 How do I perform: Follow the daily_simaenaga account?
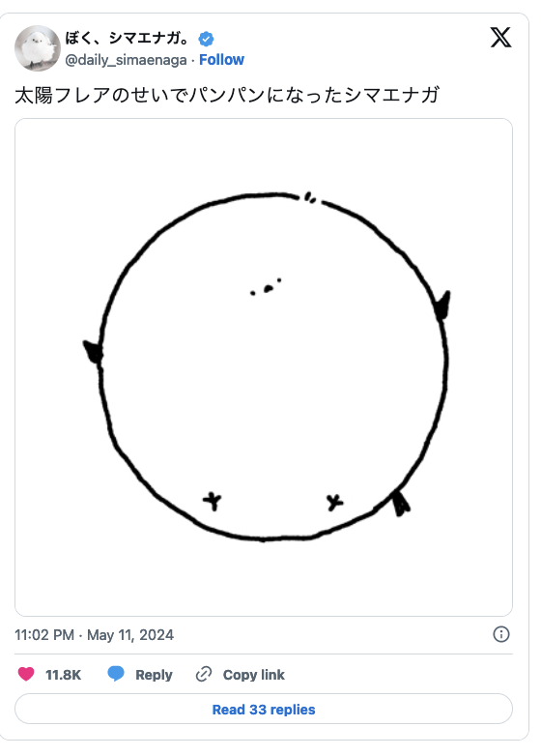(221, 60)
